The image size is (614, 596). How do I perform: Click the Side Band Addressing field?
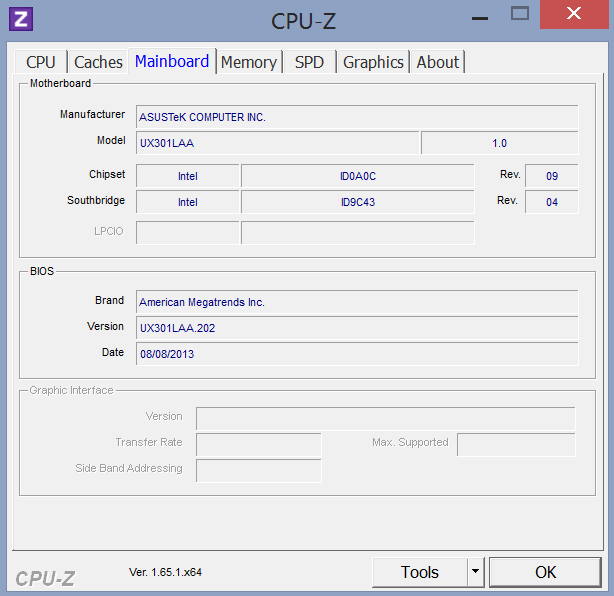pos(258,471)
